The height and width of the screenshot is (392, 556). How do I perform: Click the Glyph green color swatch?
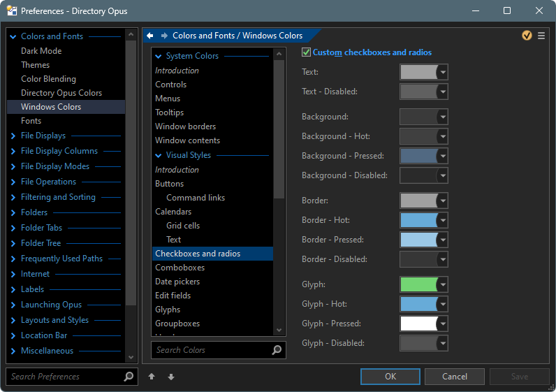(419, 284)
